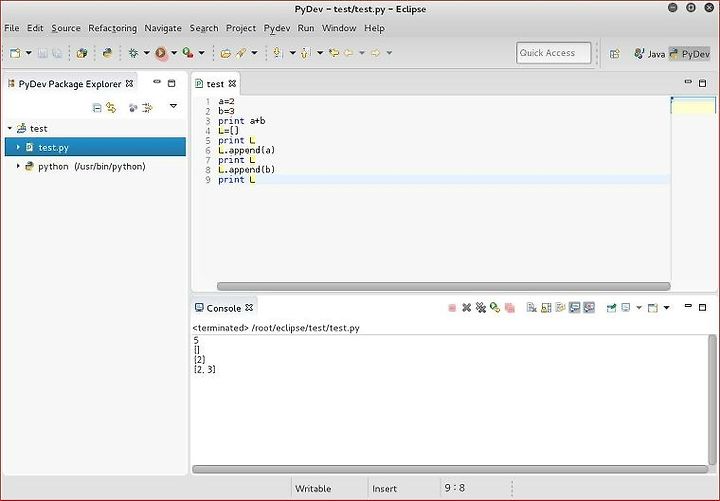Image resolution: width=720 pixels, height=501 pixels.
Task: Close the test editor tab
Action: coord(232,83)
